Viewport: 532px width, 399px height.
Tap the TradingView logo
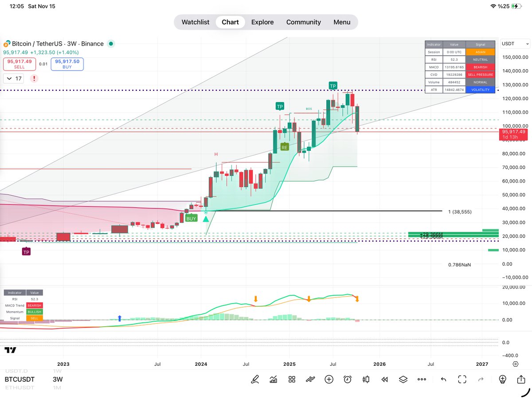click(11, 350)
